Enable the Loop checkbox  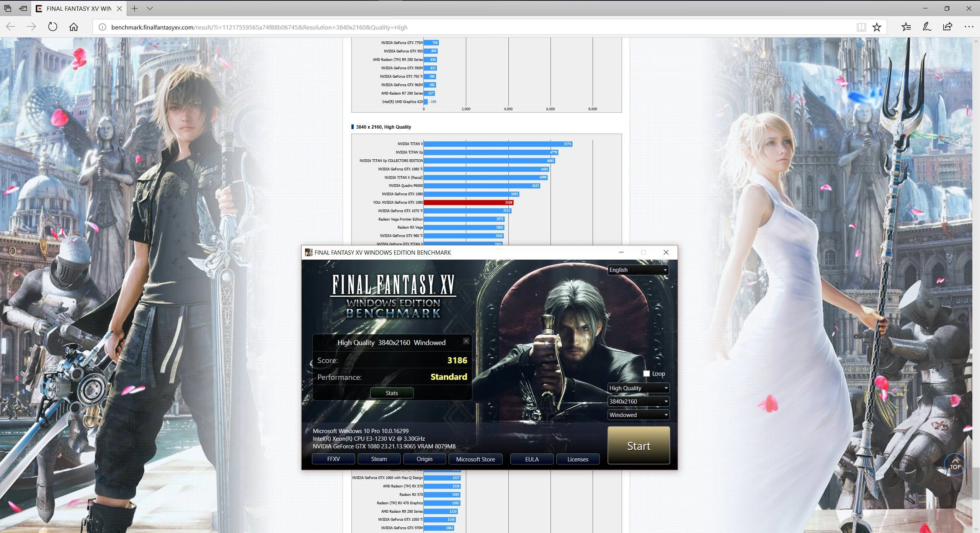click(647, 373)
